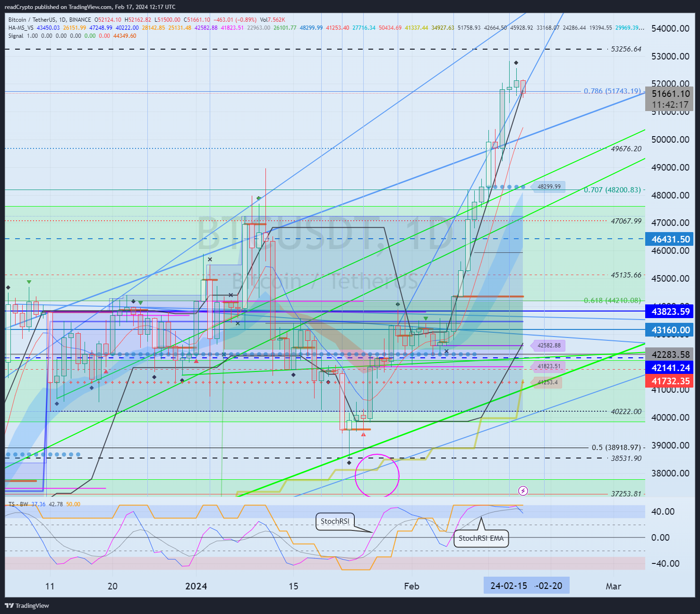Click the 45000.00 price axis value

tap(671, 278)
